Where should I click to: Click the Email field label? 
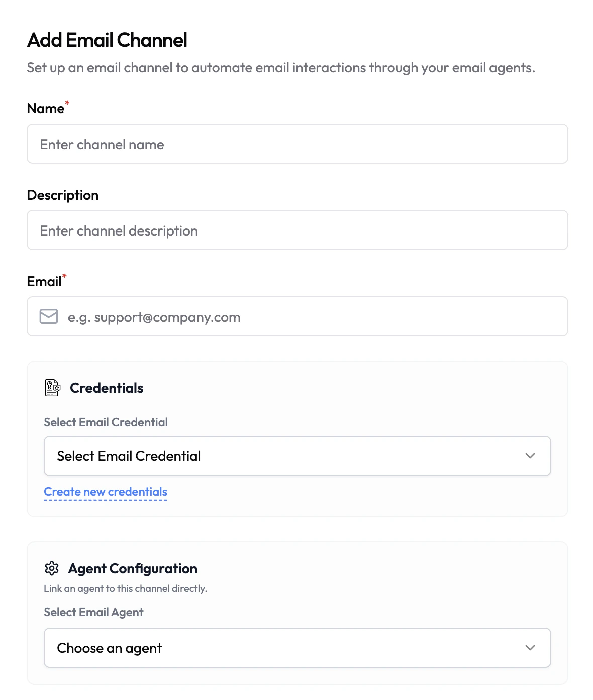pyautogui.click(x=44, y=282)
